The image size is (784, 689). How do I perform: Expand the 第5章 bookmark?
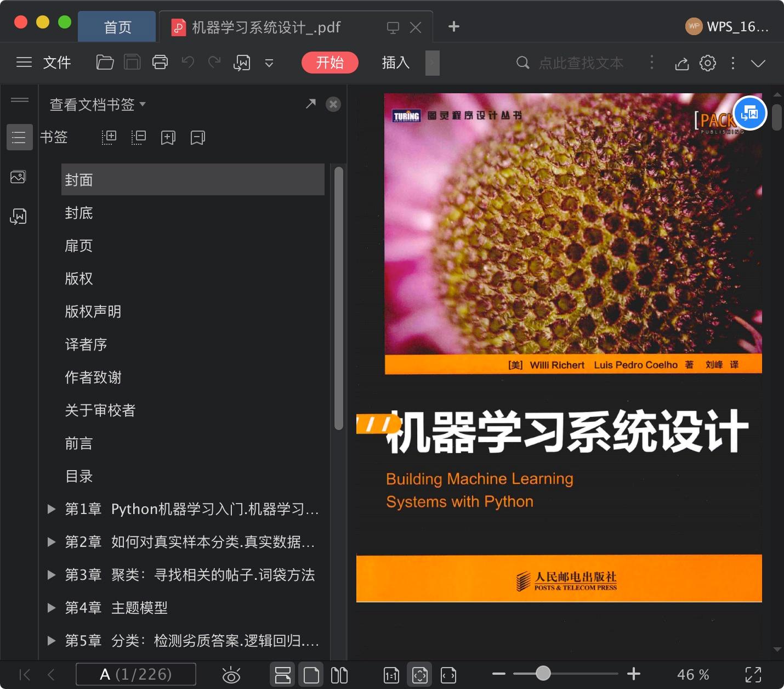52,641
